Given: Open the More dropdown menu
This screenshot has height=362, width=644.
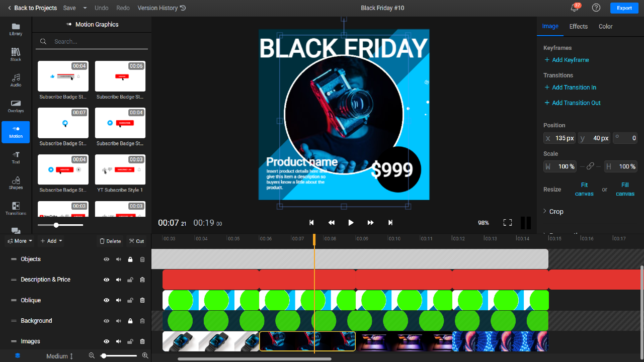Looking at the screenshot, I should pos(20,241).
